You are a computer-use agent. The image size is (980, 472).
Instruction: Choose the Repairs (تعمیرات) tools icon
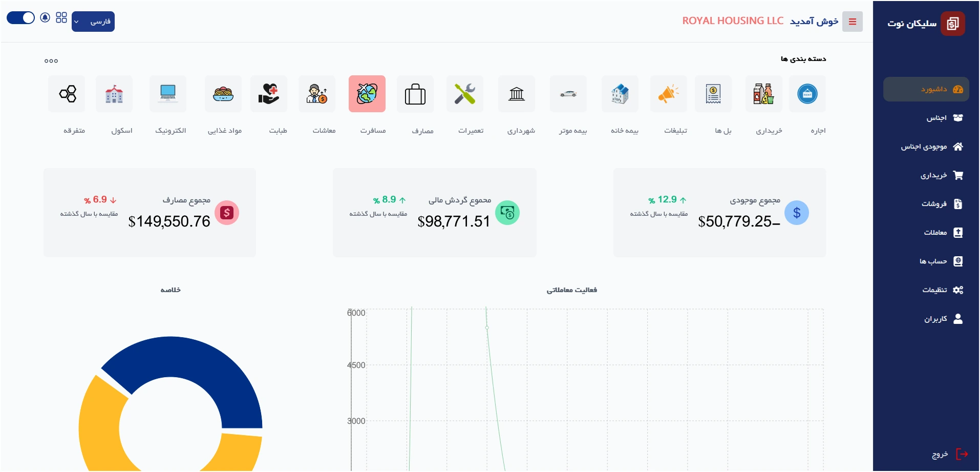pos(464,94)
